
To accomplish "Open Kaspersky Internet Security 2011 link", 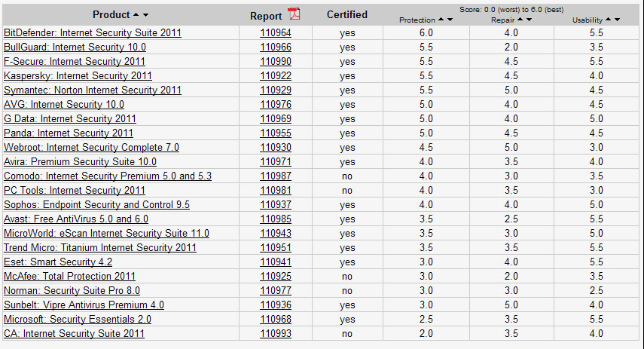I will pyautogui.click(x=78, y=76).
